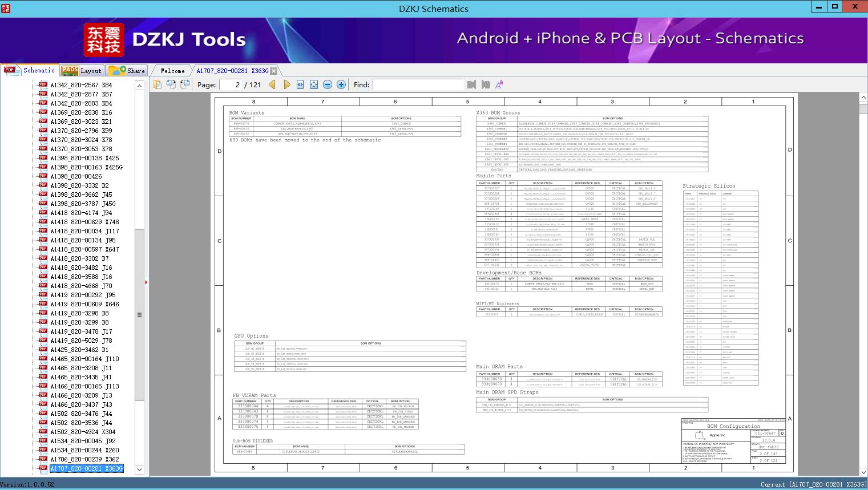The height and width of the screenshot is (490, 868).
Task: Select highlighted A1707_820-00281 X363G entry
Action: pos(86,468)
